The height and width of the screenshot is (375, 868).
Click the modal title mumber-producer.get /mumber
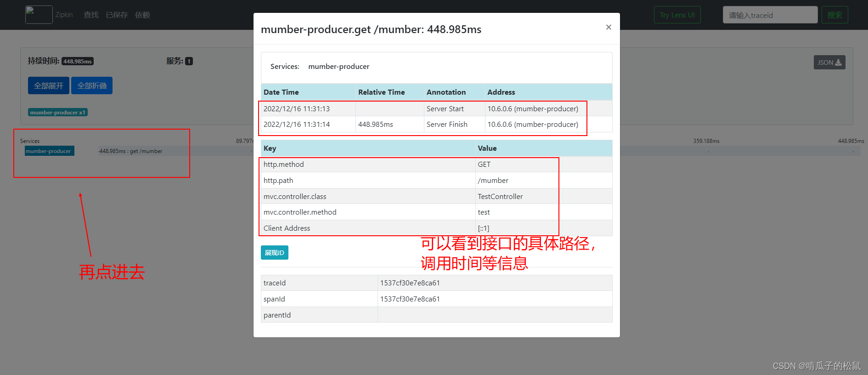coord(371,29)
